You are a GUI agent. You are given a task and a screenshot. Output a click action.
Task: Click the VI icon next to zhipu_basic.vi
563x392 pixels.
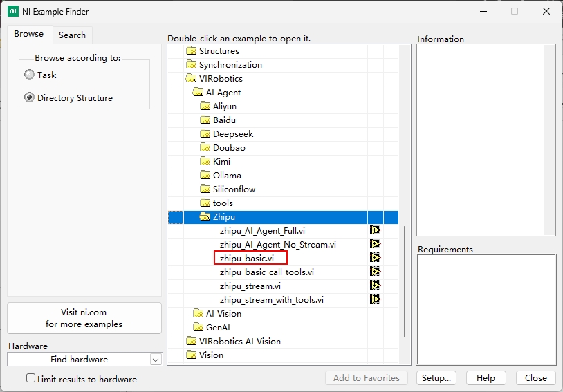click(375, 258)
